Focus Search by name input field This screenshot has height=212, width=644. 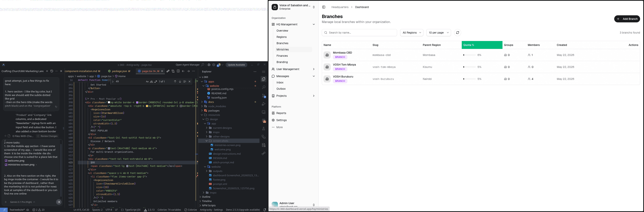[359, 33]
